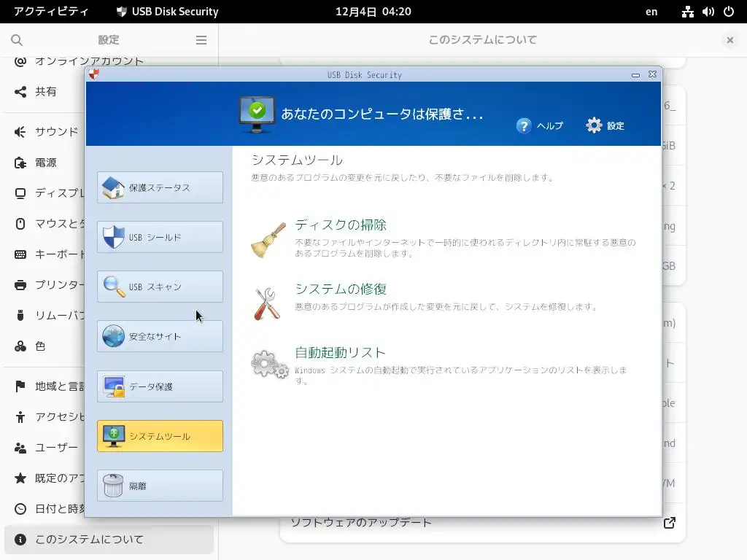Click the protected monitor checkmark icon
747x560 pixels.
(x=257, y=114)
